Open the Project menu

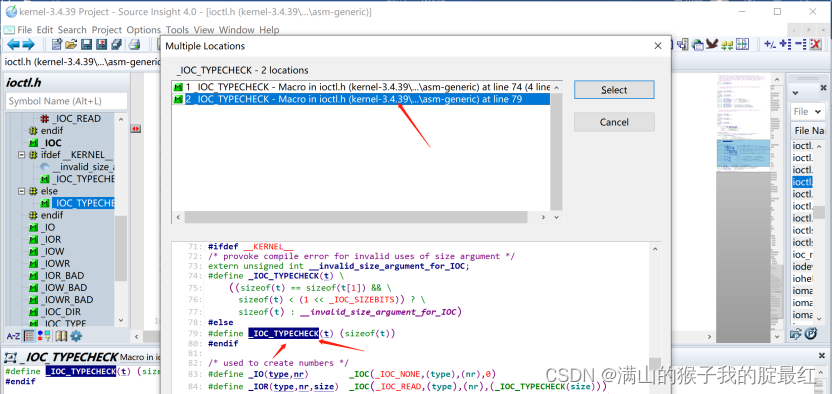coord(107,30)
